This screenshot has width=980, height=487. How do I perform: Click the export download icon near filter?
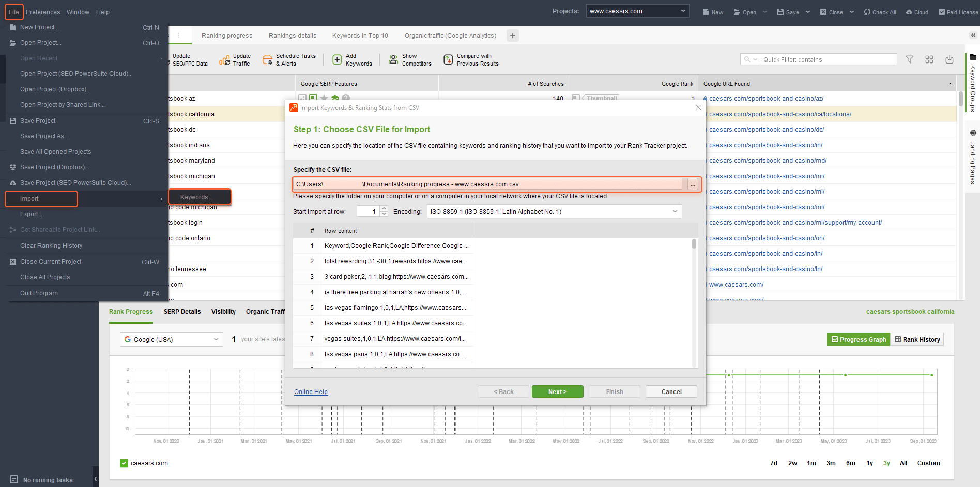point(950,59)
